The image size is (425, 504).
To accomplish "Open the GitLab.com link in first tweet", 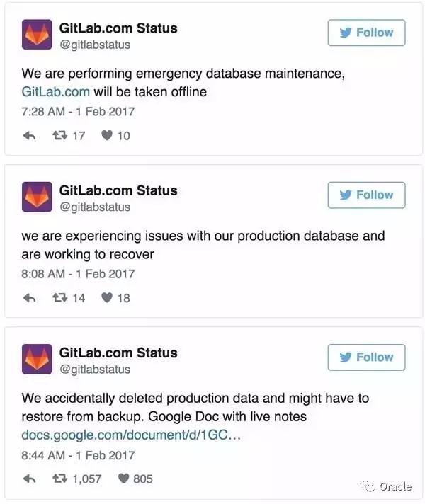I will pyautogui.click(x=56, y=91).
